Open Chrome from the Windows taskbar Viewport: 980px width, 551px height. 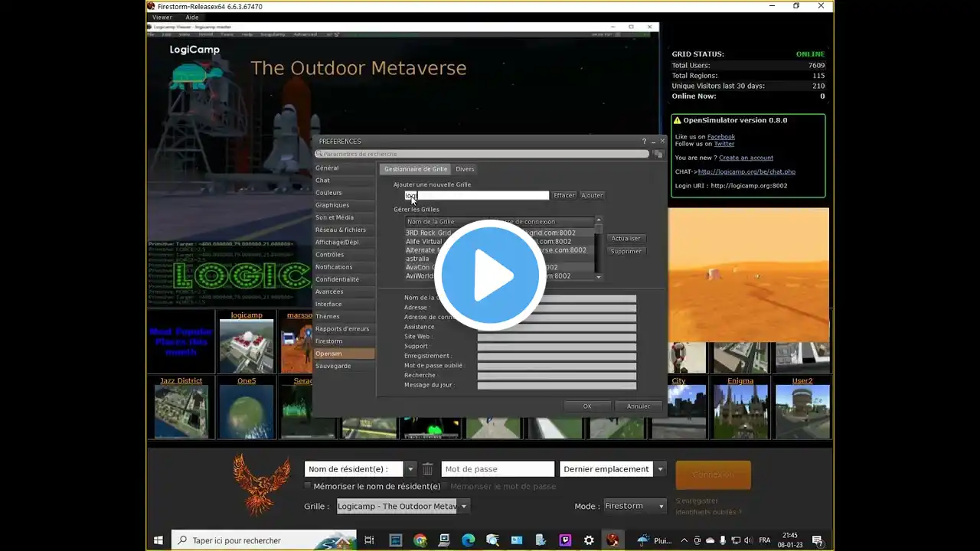[420, 540]
